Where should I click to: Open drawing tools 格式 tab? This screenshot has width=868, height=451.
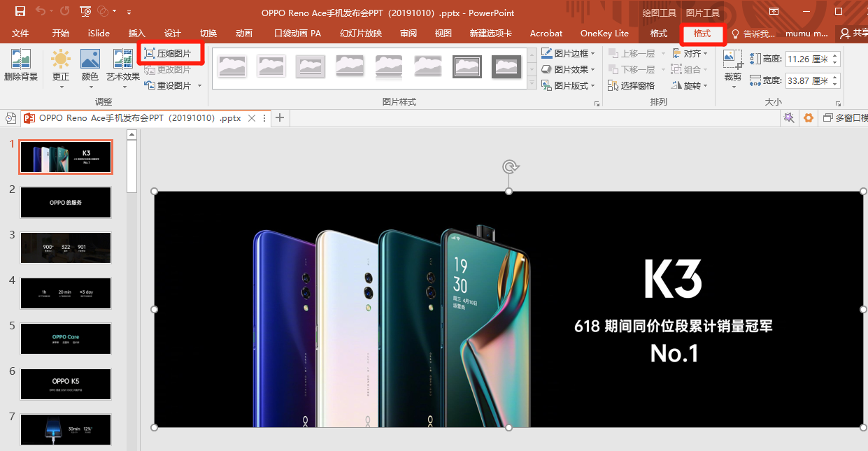coord(659,33)
